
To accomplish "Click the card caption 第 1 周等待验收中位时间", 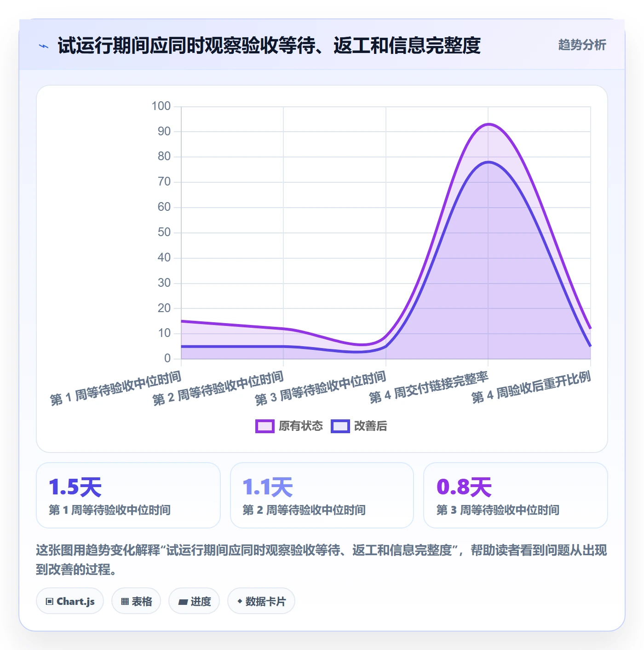I will (110, 510).
